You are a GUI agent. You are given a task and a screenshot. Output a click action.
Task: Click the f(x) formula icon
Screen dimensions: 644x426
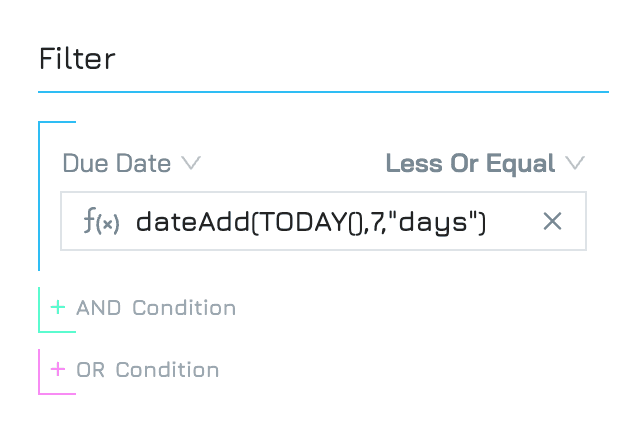click(x=101, y=221)
